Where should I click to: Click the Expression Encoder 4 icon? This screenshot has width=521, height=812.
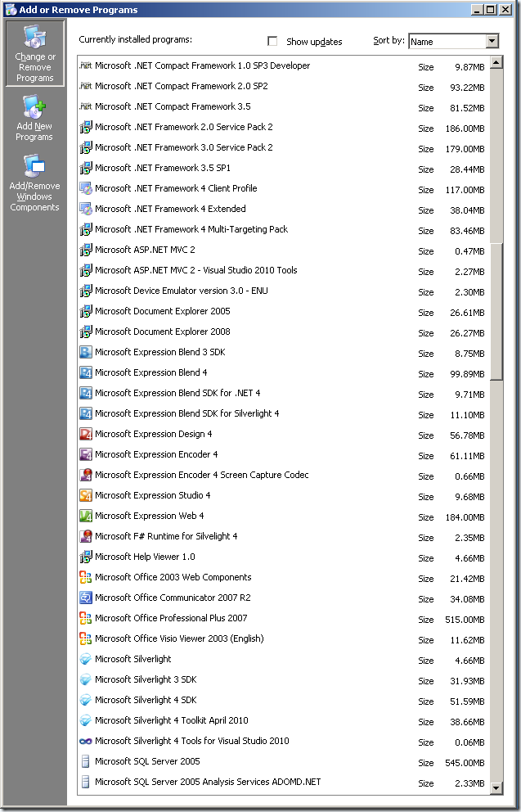click(85, 454)
